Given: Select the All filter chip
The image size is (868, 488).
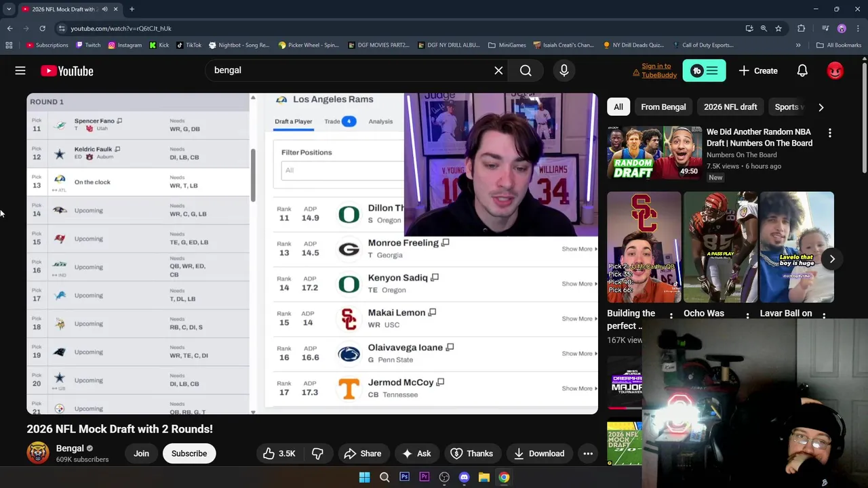Looking at the screenshot, I should [x=618, y=107].
